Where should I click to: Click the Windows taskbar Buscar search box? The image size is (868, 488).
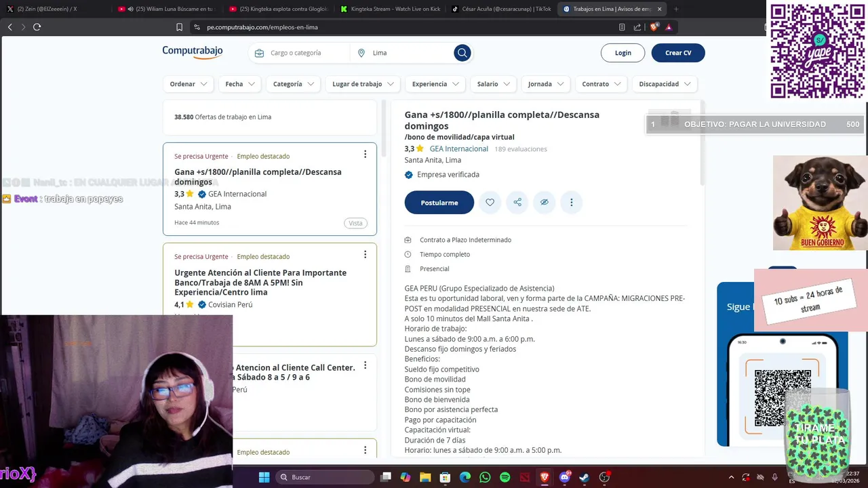(x=325, y=477)
